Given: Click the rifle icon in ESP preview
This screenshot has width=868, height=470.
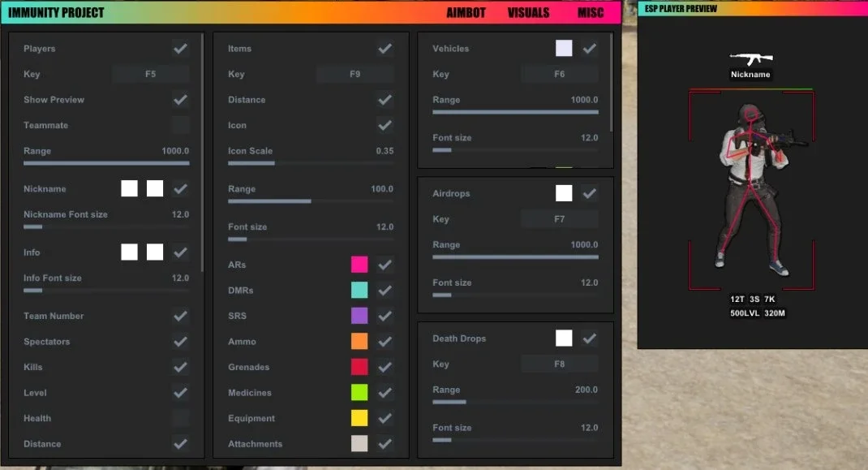Looking at the screenshot, I should point(751,58).
